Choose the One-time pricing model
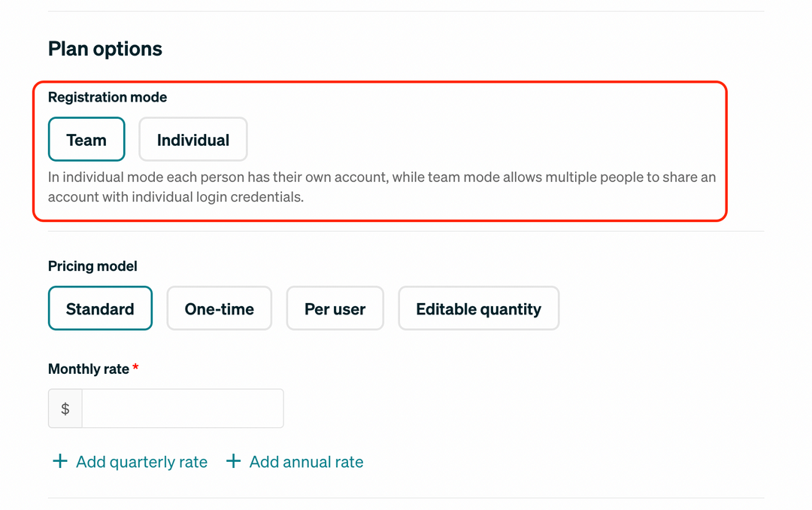The width and height of the screenshot is (812, 510). point(219,308)
